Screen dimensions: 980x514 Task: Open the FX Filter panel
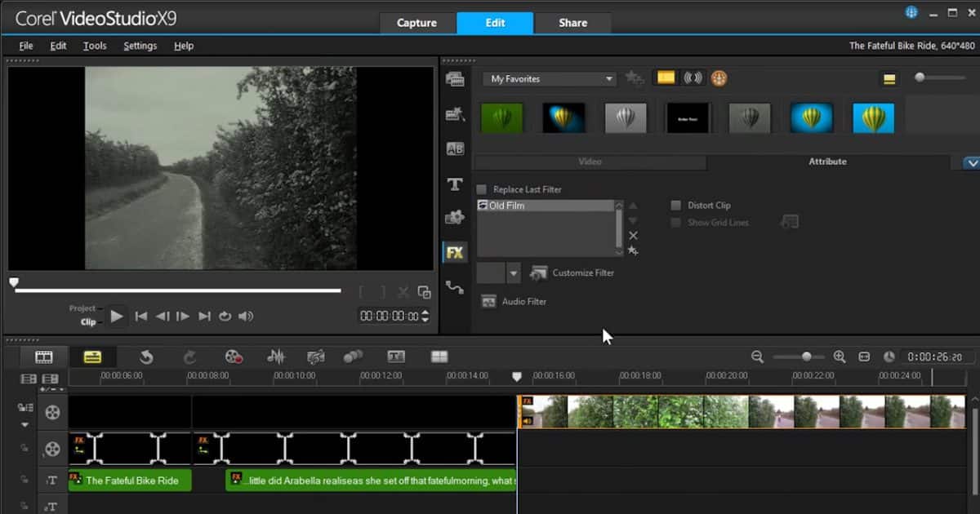pyautogui.click(x=455, y=252)
